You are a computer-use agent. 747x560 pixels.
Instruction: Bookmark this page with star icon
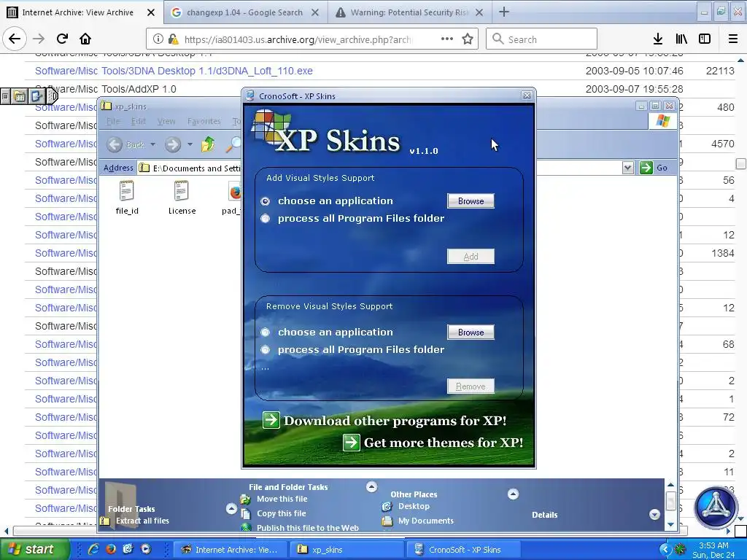point(468,39)
